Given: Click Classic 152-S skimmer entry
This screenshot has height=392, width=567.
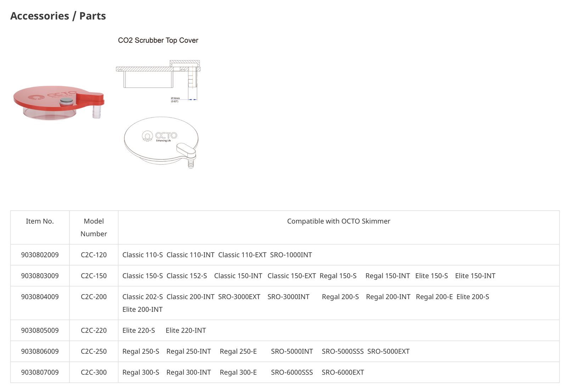Looking at the screenshot, I should pyautogui.click(x=187, y=276).
